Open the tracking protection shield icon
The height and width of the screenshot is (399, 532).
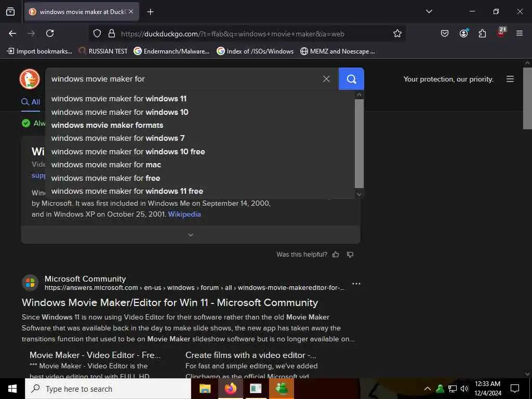click(97, 34)
